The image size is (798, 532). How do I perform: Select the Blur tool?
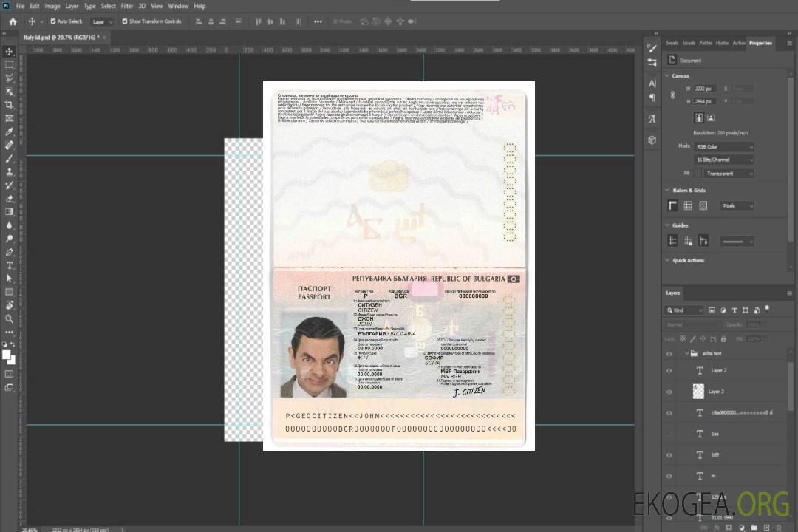(x=9, y=225)
